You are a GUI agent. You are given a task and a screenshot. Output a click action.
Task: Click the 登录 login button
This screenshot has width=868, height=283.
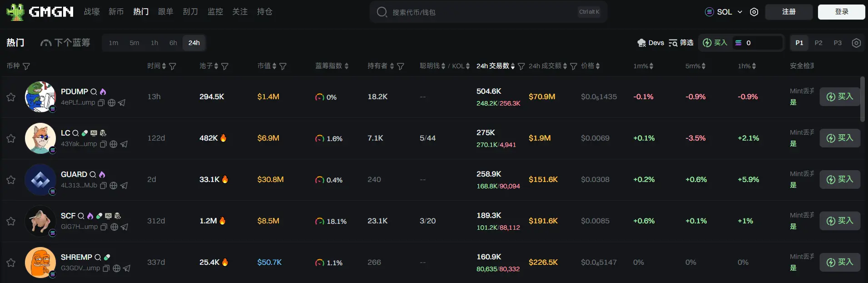[x=841, y=12]
